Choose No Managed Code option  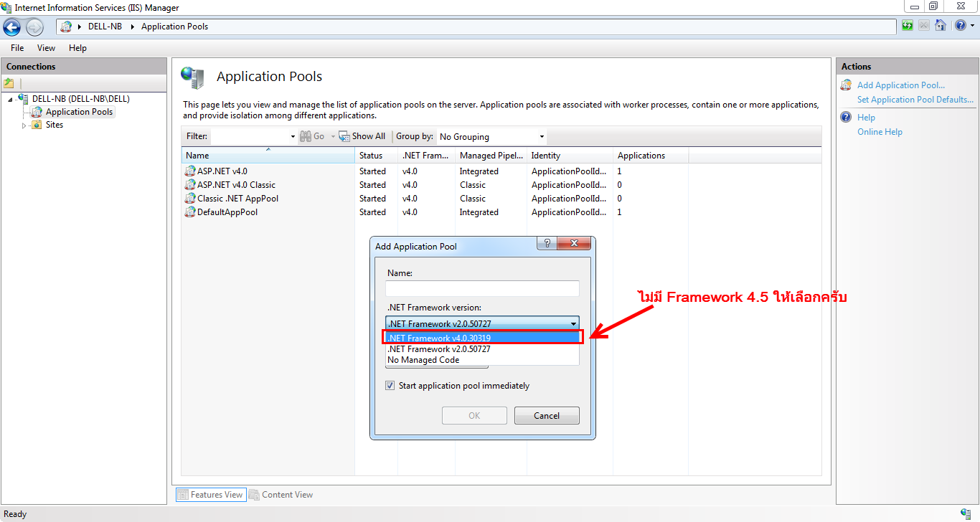pos(482,360)
